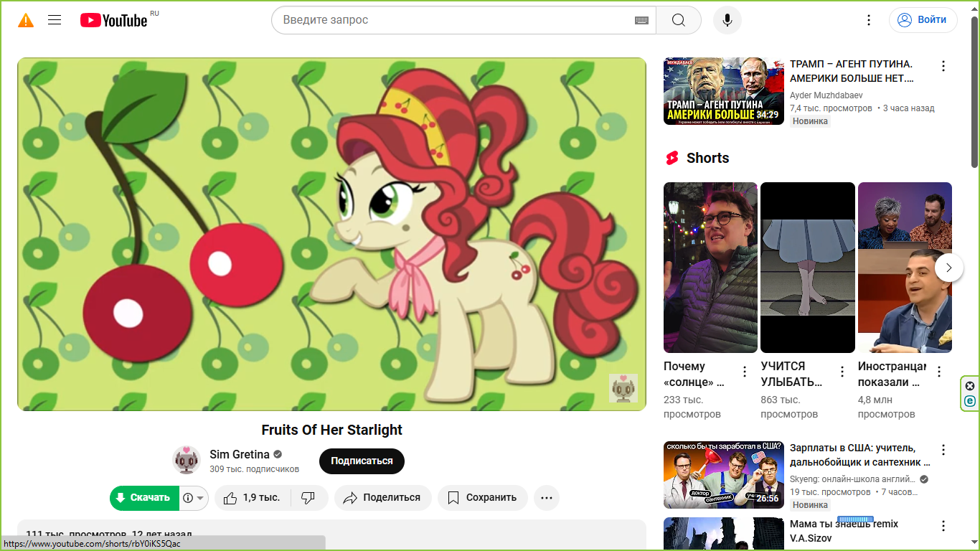Save the video with Сохранить
Viewport: 980px width, 551px height.
coord(482,498)
